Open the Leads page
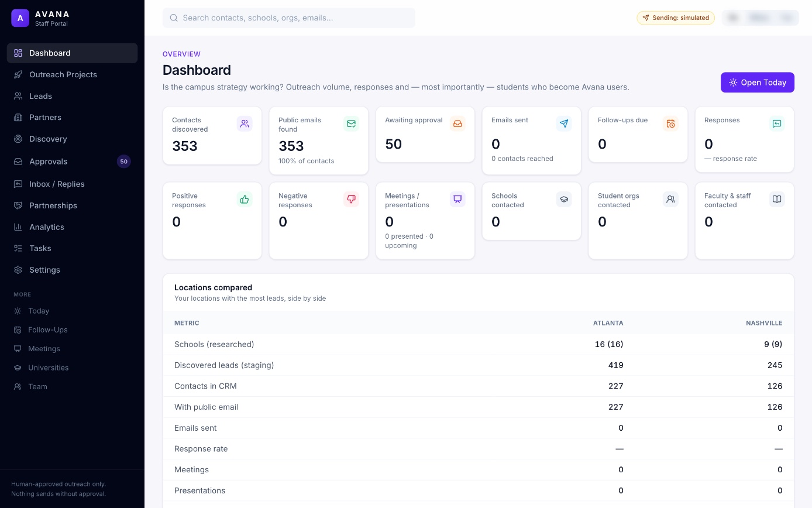Screen dimensions: 812x508 coord(72,96)
